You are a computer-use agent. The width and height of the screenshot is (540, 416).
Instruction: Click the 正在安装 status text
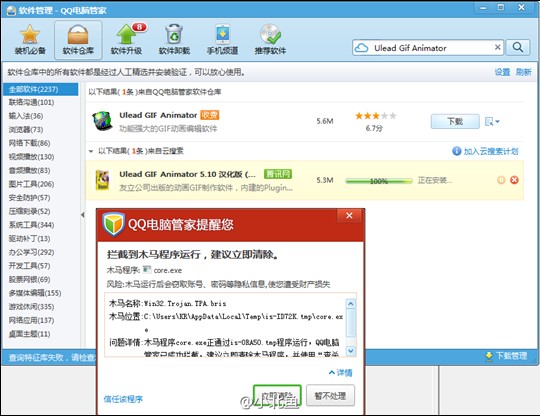click(x=435, y=180)
